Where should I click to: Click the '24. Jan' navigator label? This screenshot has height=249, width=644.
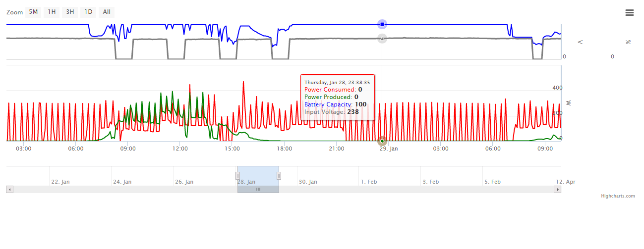pos(122,182)
